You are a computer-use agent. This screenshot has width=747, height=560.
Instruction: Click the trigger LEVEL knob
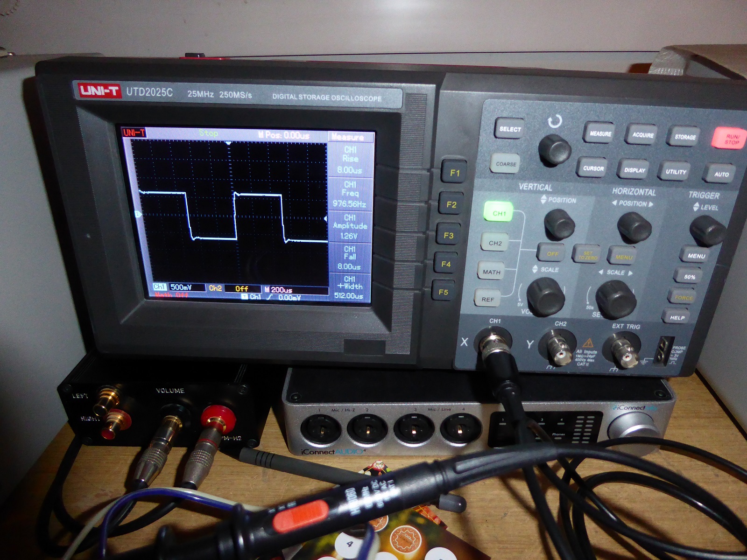coord(707,231)
